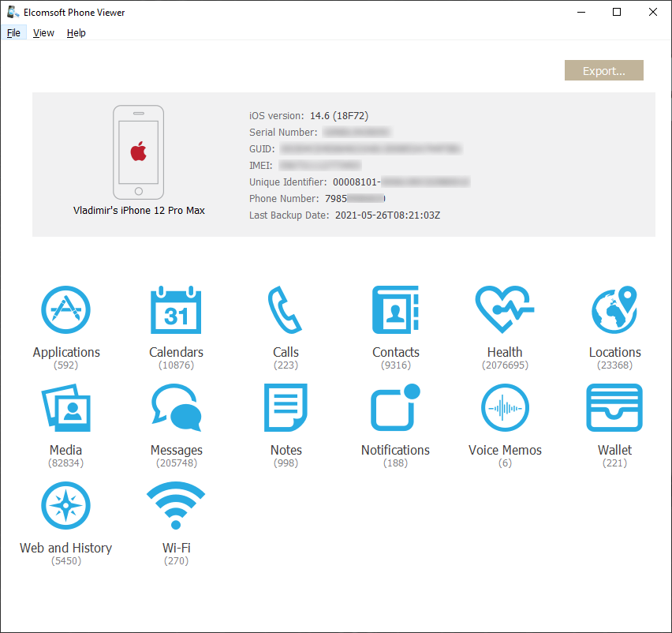The image size is (672, 633).
Task: Open the Notifications icon
Action: tap(395, 407)
